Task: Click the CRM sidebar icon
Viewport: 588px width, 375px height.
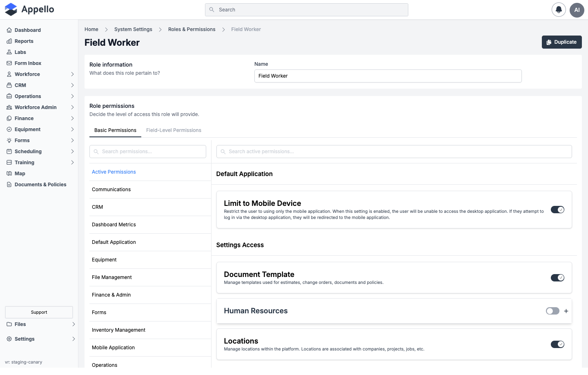Action: [9, 85]
